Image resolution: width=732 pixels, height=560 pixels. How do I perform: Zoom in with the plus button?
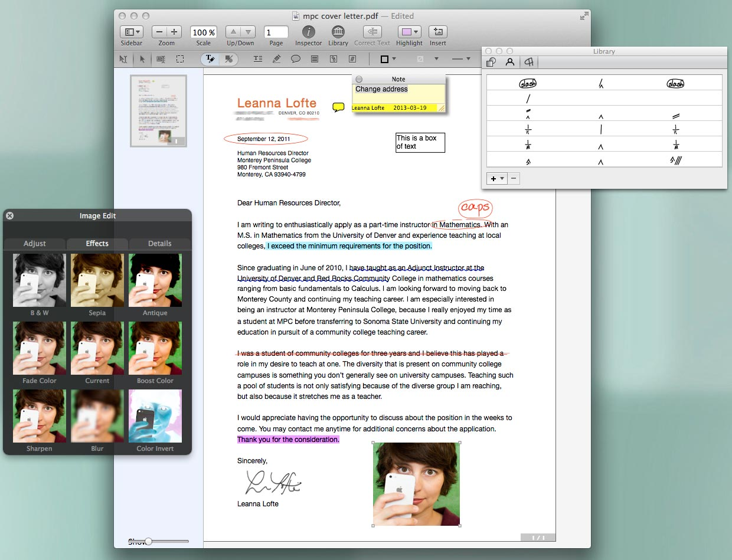(174, 32)
